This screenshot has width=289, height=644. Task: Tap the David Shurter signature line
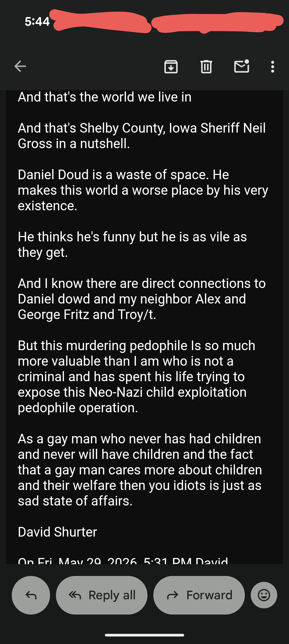click(58, 532)
